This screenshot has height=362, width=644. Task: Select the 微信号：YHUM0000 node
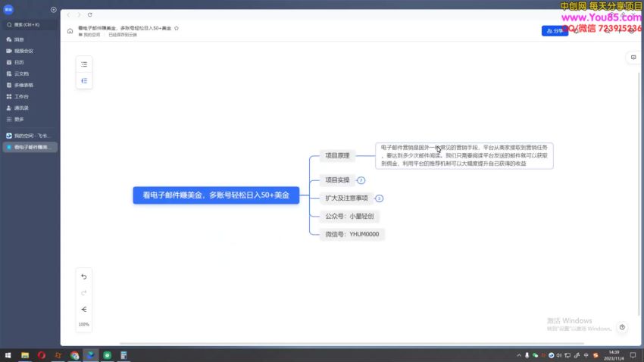pyautogui.click(x=352, y=234)
